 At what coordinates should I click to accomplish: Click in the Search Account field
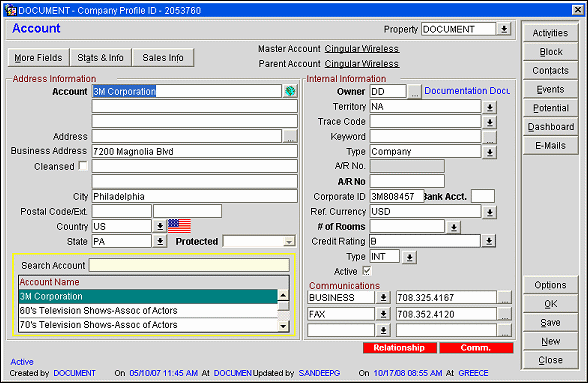pyautogui.click(x=189, y=265)
